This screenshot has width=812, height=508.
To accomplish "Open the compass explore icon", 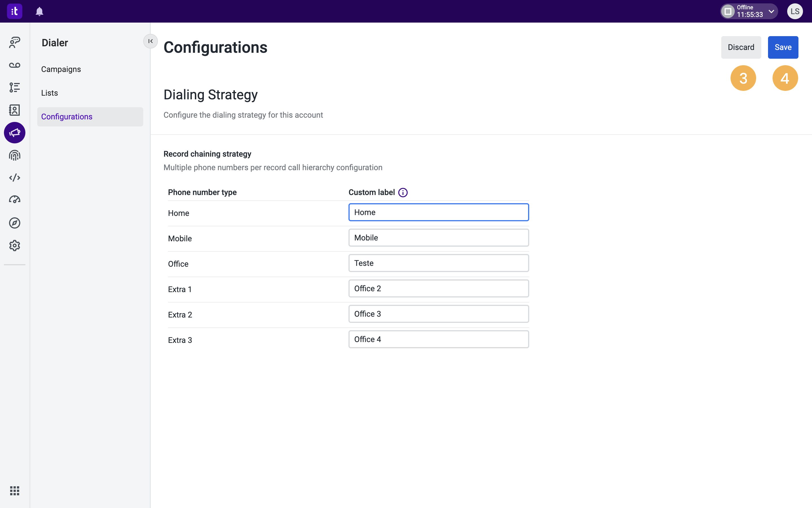I will (14, 223).
